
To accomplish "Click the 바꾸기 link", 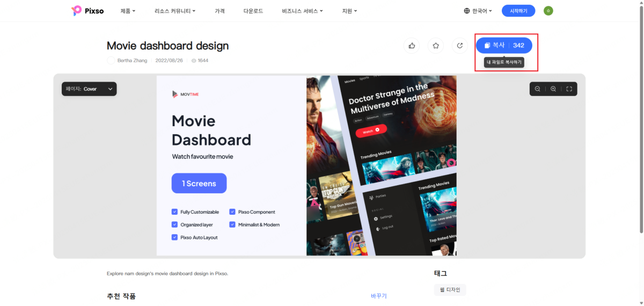I will click(x=378, y=296).
